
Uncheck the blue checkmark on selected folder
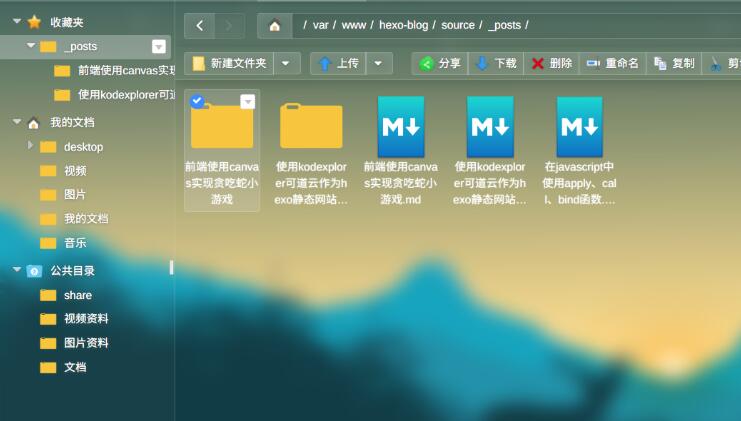point(197,101)
